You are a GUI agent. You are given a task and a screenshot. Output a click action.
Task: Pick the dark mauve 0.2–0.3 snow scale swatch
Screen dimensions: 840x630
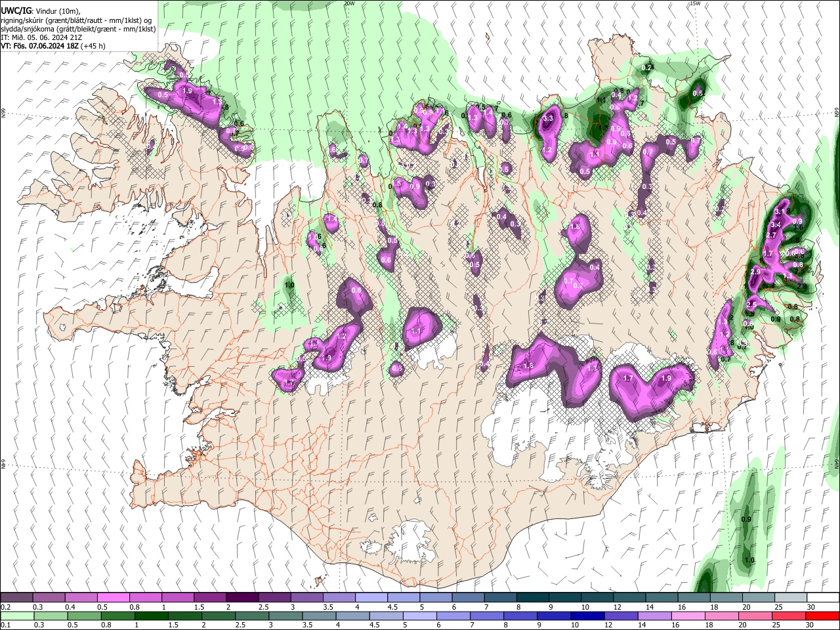(16, 598)
